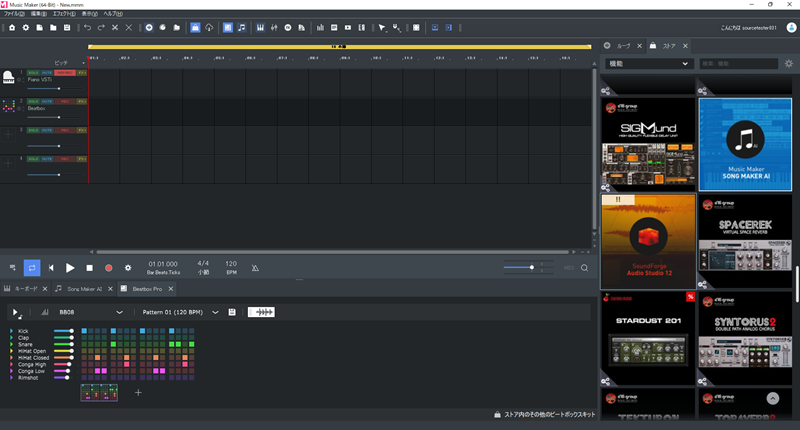Arm REC on track 3

pyautogui.click(x=65, y=130)
